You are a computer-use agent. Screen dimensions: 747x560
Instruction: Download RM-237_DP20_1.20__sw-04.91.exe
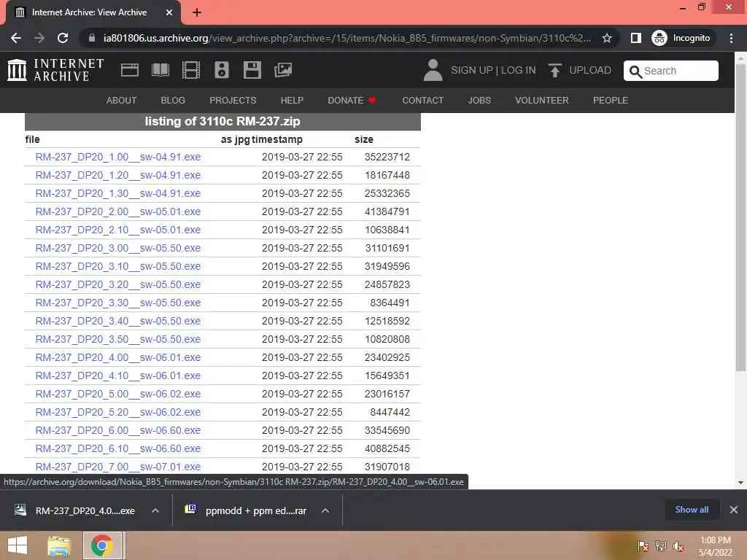point(118,175)
